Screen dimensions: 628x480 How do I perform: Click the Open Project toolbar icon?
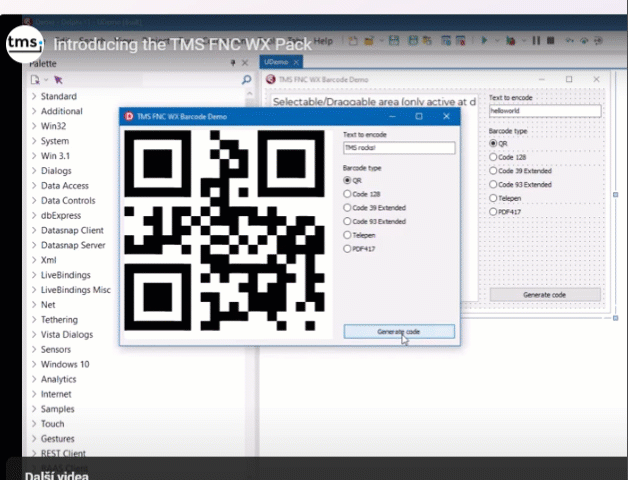[x=427, y=40]
